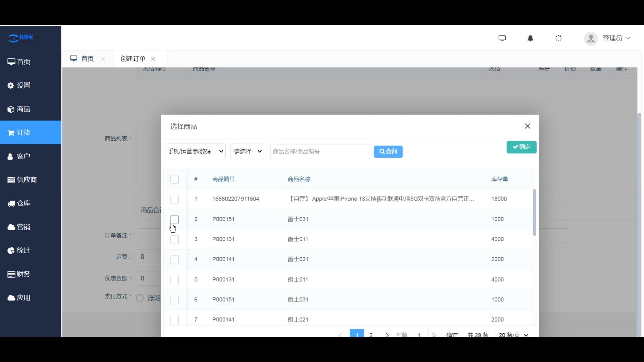Viewport: 644px width, 362px height.
Task: Open the 仓库 truck sidebar item
Action: (x=31, y=203)
